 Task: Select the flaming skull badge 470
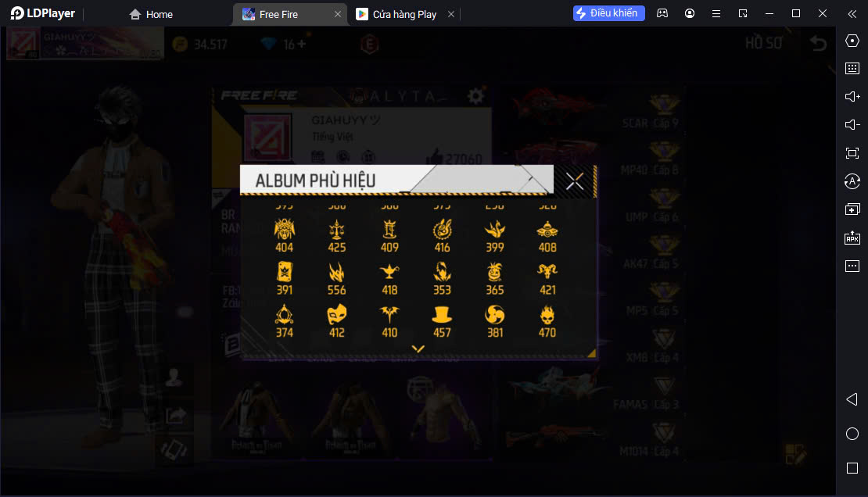(x=547, y=321)
